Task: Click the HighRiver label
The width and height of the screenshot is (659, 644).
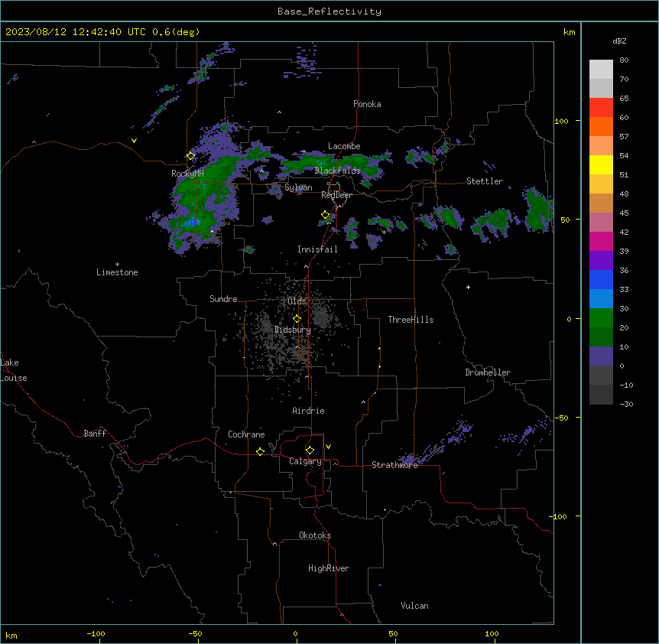Action: (329, 568)
